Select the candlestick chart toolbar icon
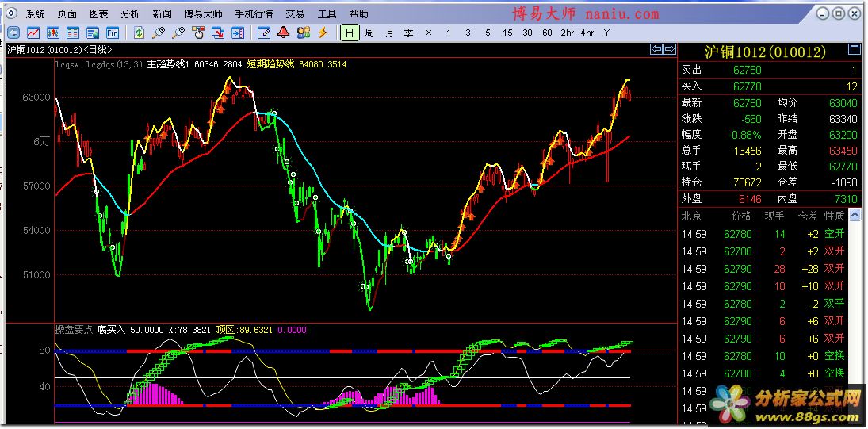 tap(53, 33)
